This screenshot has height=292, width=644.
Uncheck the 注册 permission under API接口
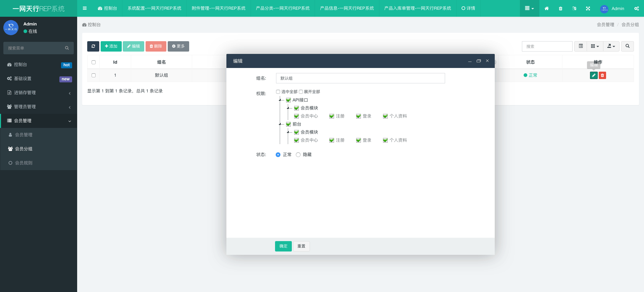(x=332, y=116)
